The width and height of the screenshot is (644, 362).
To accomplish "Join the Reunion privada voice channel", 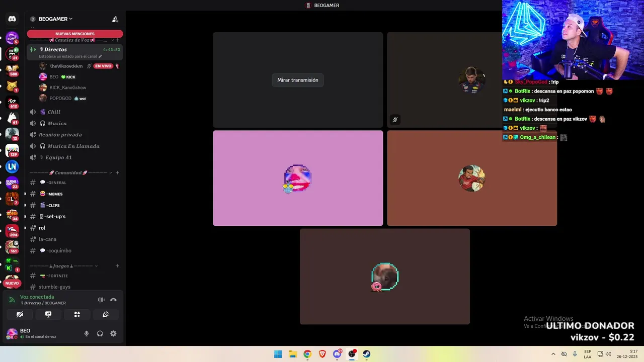I will click(75, 135).
